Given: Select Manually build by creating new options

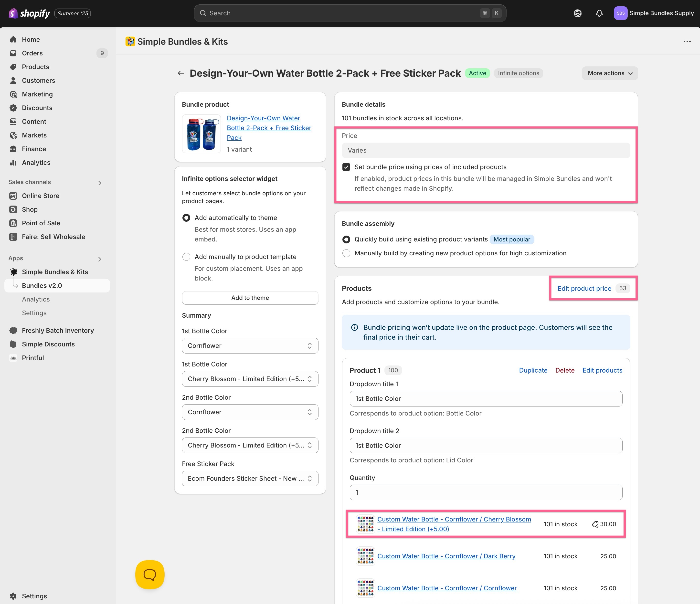Looking at the screenshot, I should tap(346, 253).
